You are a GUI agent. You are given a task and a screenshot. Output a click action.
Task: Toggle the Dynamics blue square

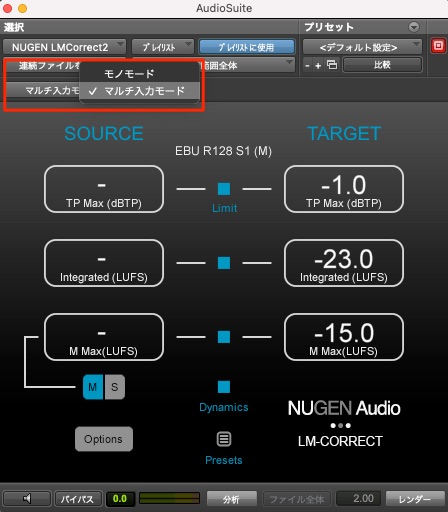224,387
